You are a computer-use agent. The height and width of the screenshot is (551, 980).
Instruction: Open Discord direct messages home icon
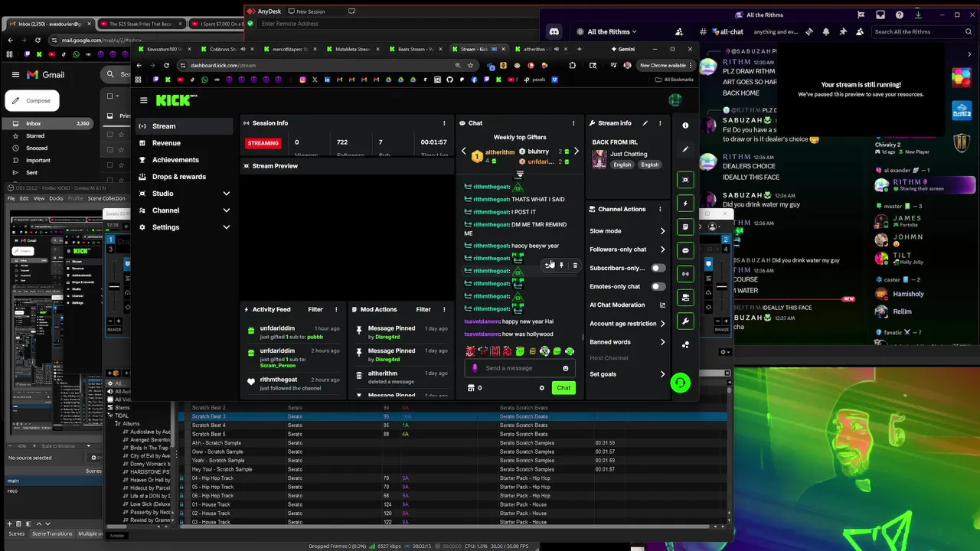(x=554, y=32)
